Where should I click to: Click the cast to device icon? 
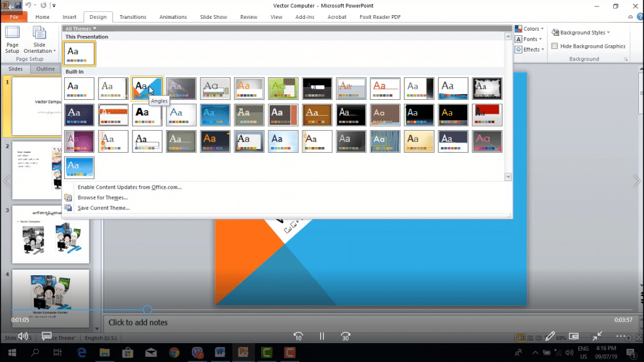[574, 337]
